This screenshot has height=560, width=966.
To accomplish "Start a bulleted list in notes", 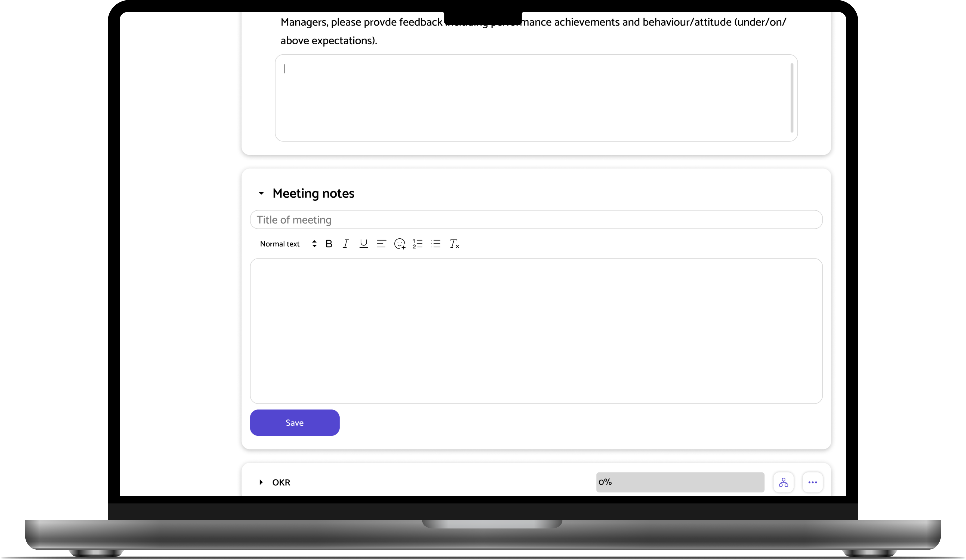I will pyautogui.click(x=436, y=244).
